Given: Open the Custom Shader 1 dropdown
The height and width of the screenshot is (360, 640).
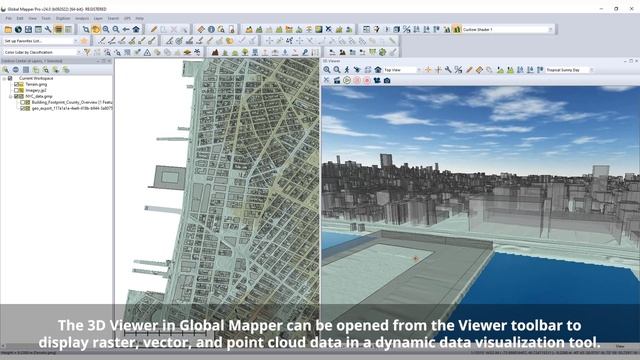Looking at the screenshot, I should click(x=550, y=29).
